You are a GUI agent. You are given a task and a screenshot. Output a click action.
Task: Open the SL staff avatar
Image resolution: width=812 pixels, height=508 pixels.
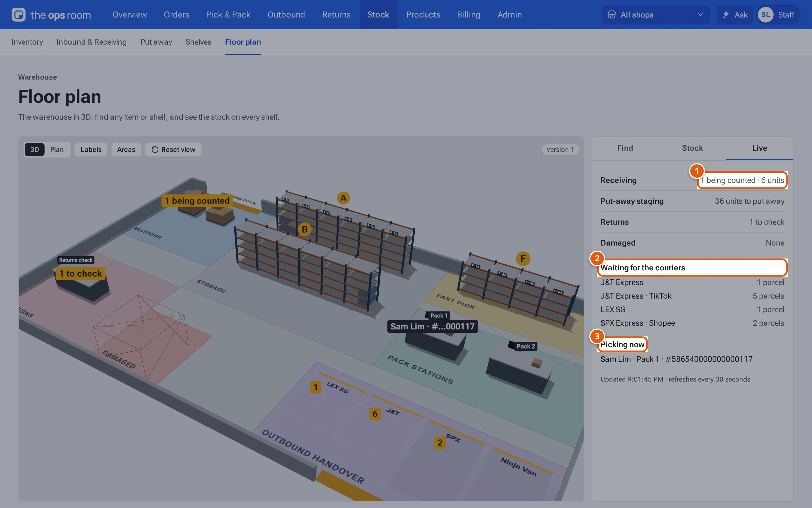[765, 15]
